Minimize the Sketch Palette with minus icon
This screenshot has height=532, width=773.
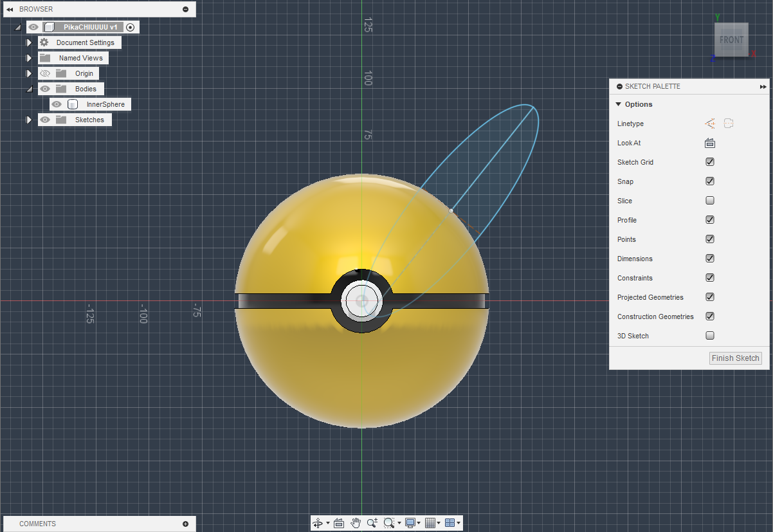pos(619,86)
